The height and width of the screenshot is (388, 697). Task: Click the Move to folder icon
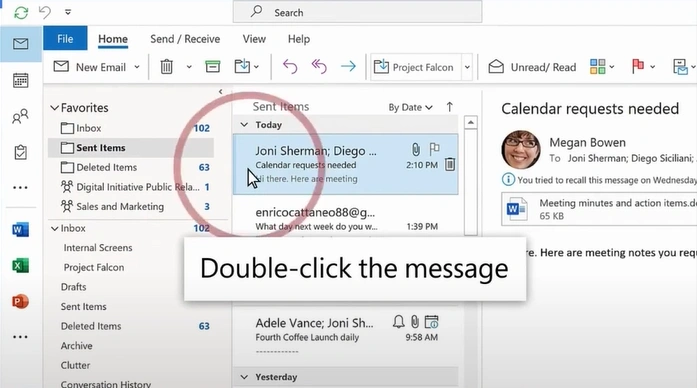pos(242,67)
